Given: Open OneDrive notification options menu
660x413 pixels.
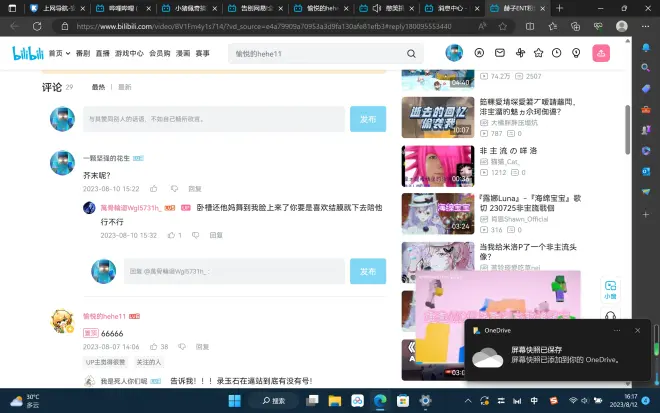Looking at the screenshot, I should [618, 329].
